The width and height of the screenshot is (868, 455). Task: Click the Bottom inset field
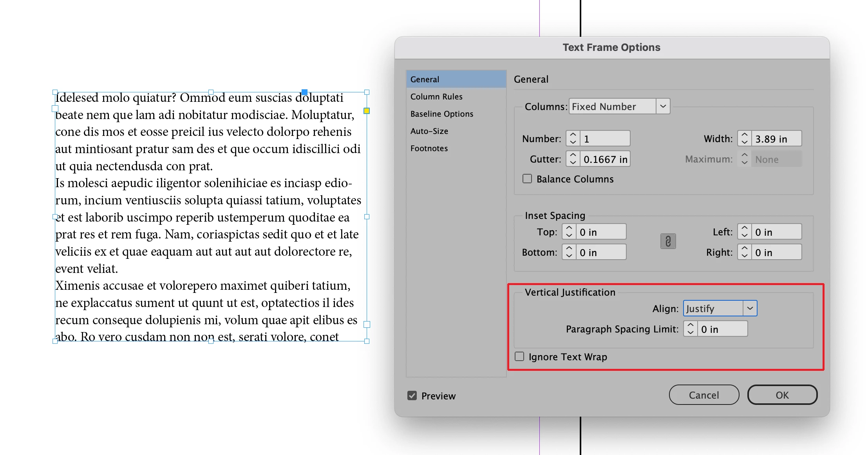point(601,252)
